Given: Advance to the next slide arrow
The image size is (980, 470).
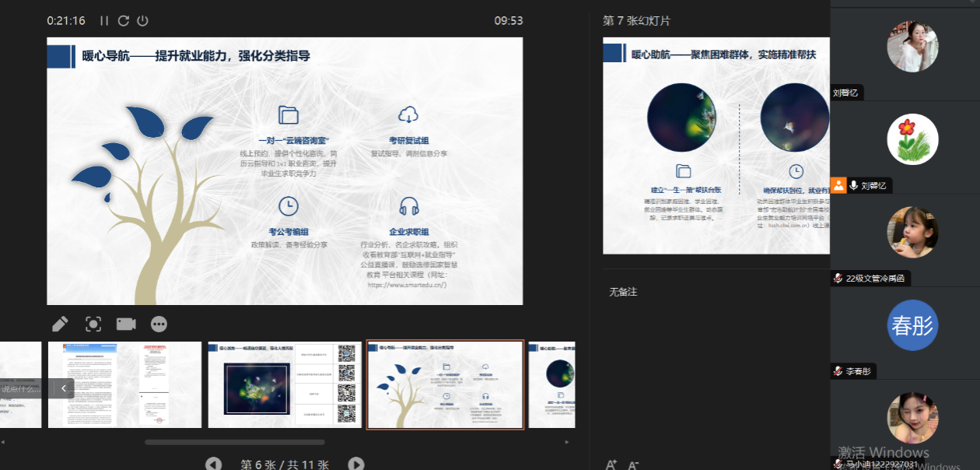Looking at the screenshot, I should pyautogui.click(x=355, y=464).
